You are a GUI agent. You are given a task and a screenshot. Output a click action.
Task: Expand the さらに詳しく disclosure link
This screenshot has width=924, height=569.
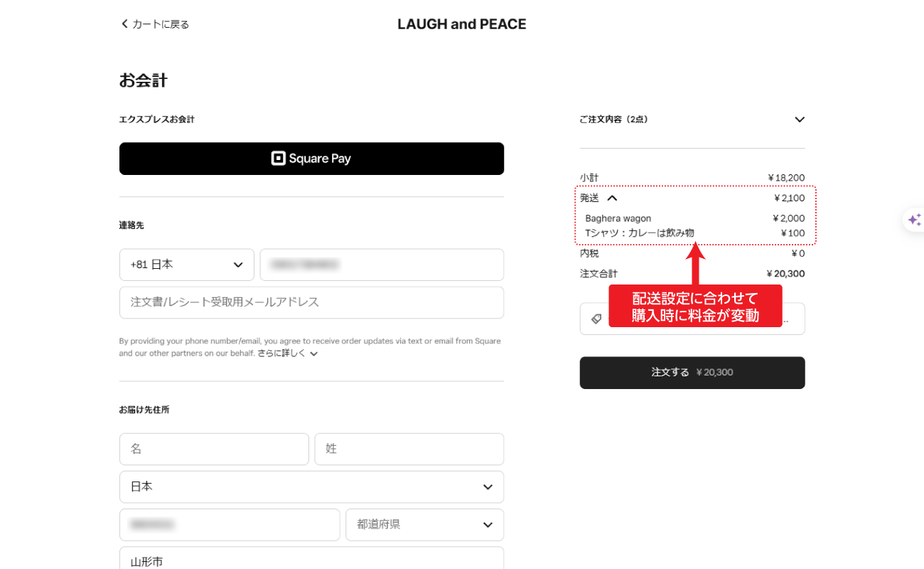[287, 353]
